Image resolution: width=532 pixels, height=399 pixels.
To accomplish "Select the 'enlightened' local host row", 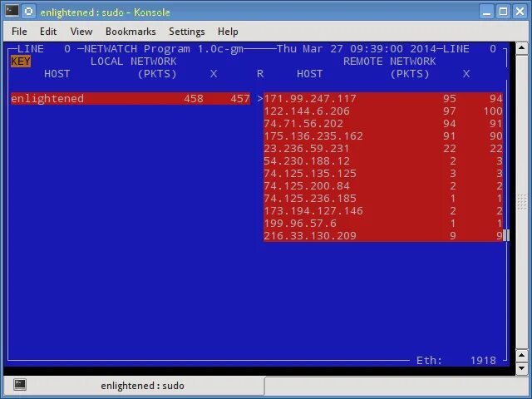I will 131,99.
